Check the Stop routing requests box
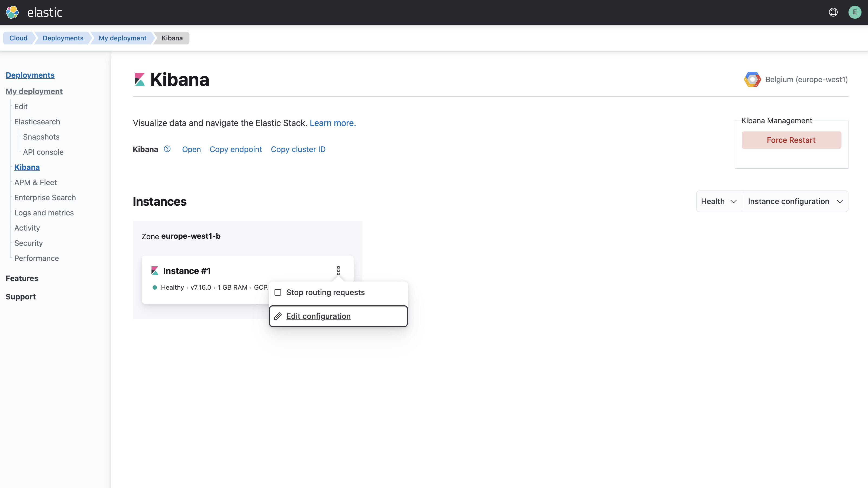This screenshot has width=868, height=488. point(278,292)
